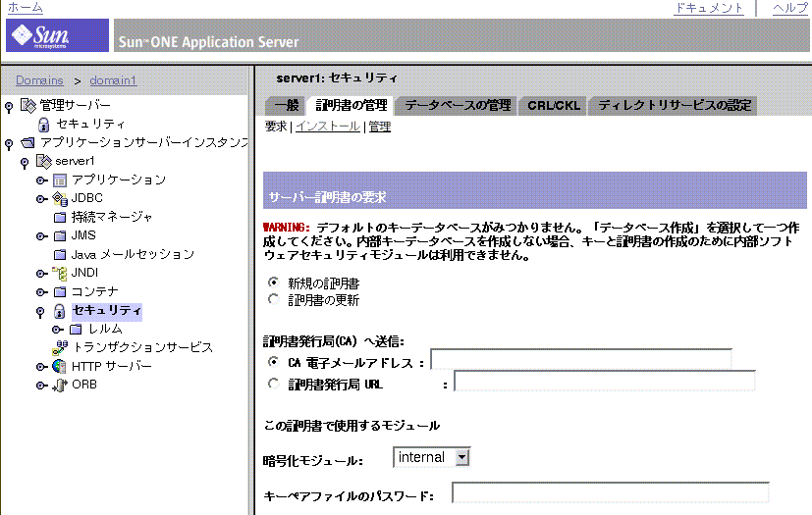Select the 新規の証明書 radio button

click(x=273, y=283)
